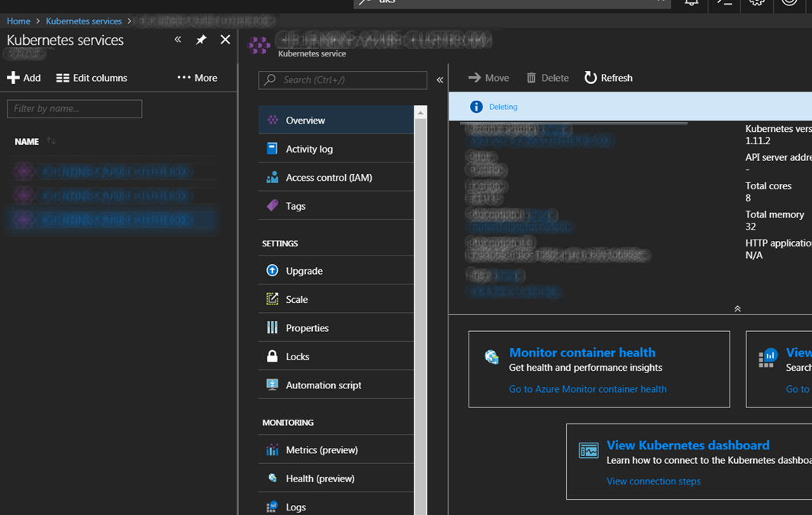
Task: Open Logs in monitoring
Action: (x=336, y=506)
